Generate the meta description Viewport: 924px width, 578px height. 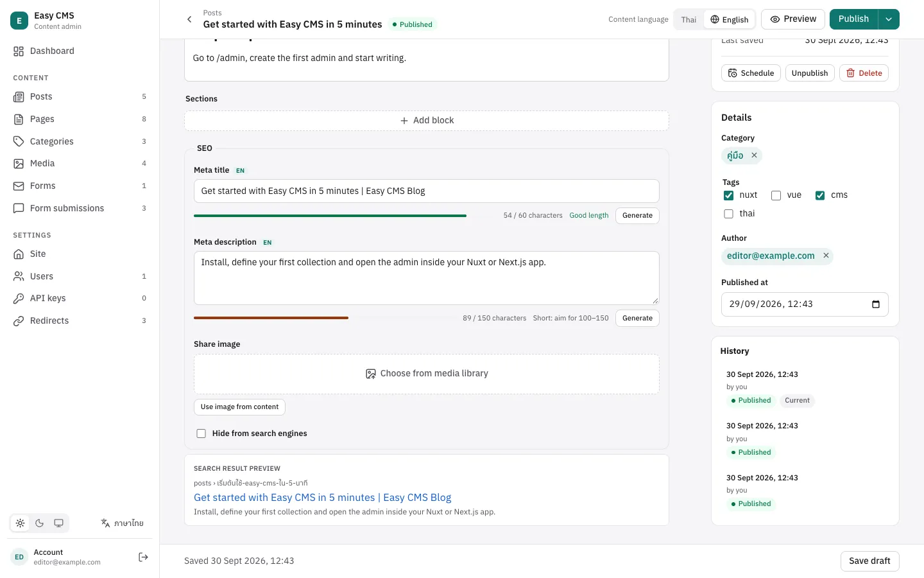(637, 319)
